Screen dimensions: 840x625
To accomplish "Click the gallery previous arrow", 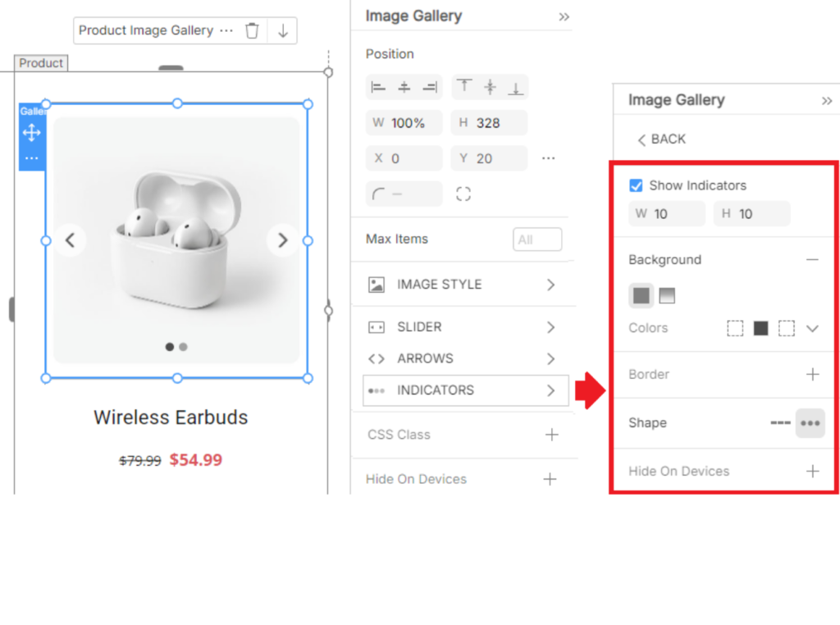I will pyautogui.click(x=71, y=240).
